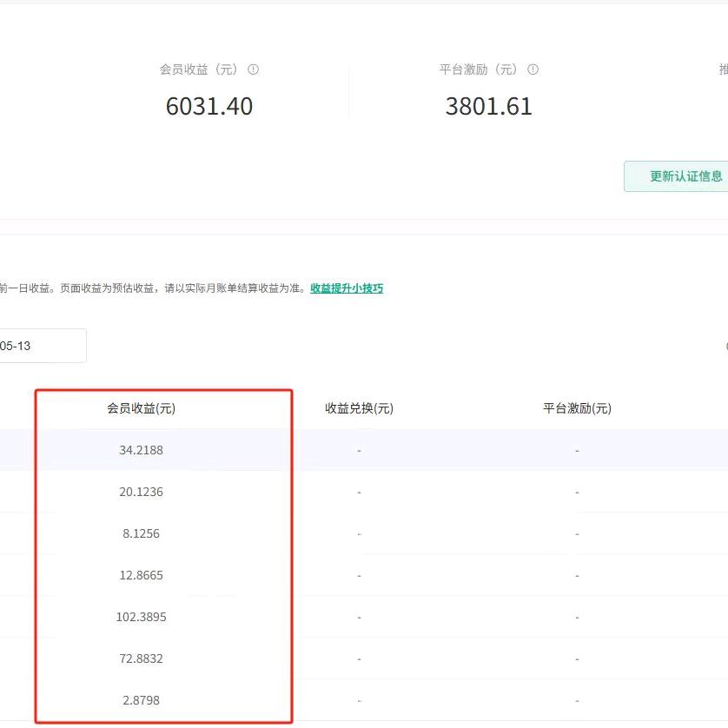
Task: Select the 72.8832 earnings cell
Action: coord(141,659)
